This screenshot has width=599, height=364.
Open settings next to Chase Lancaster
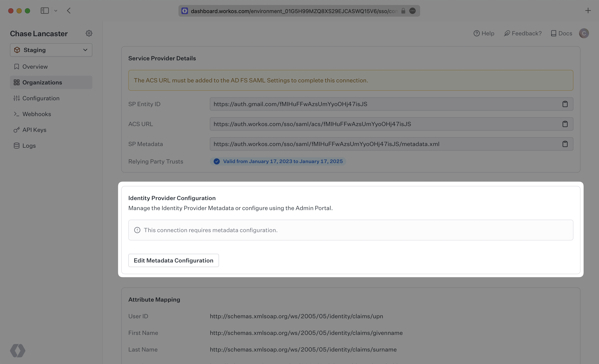click(89, 33)
